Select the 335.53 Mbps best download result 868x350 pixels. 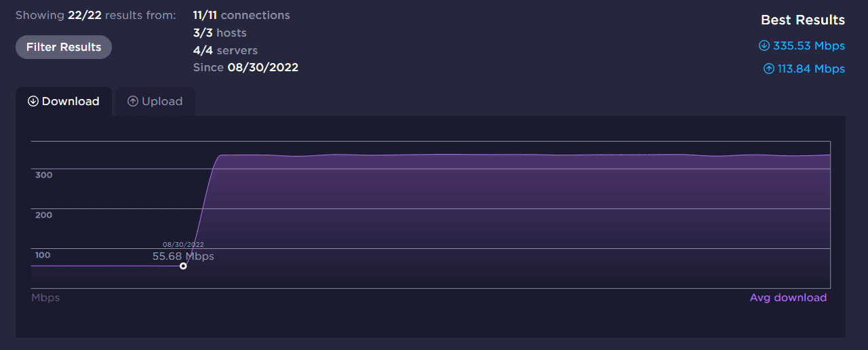point(809,45)
